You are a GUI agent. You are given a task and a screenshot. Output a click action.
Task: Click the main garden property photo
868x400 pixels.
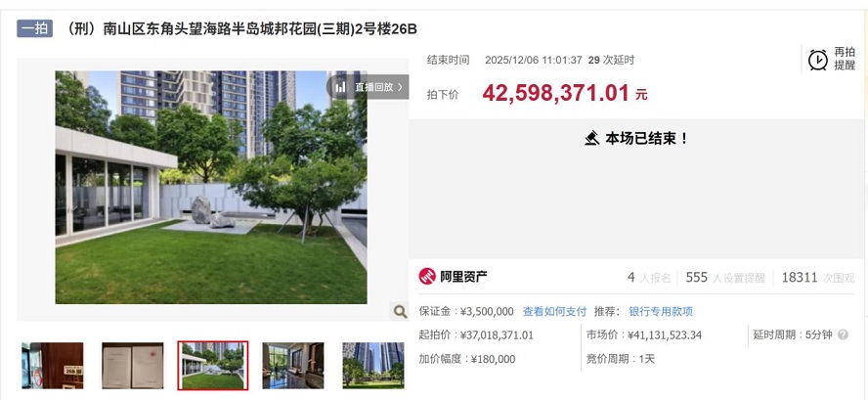pos(211,187)
